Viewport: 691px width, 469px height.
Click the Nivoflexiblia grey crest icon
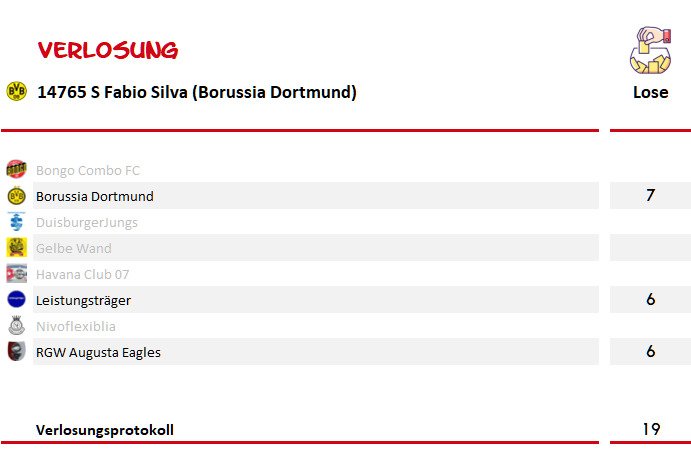16,326
